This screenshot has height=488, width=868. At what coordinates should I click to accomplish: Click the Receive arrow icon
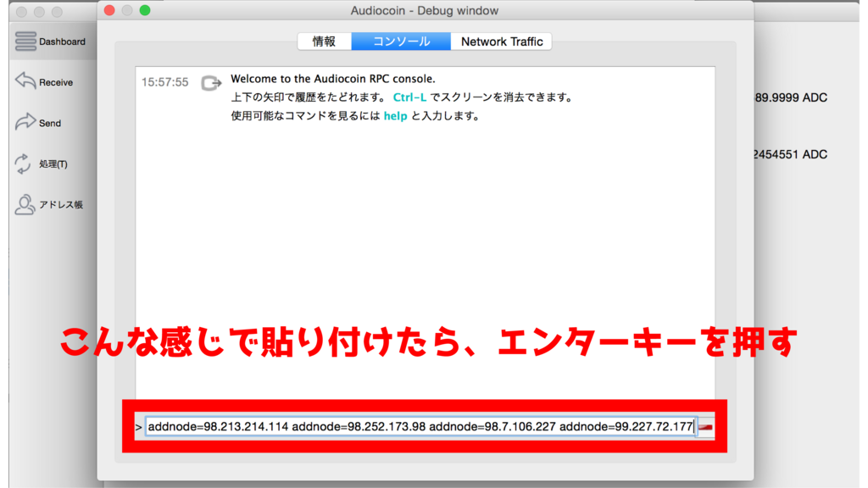coord(25,80)
